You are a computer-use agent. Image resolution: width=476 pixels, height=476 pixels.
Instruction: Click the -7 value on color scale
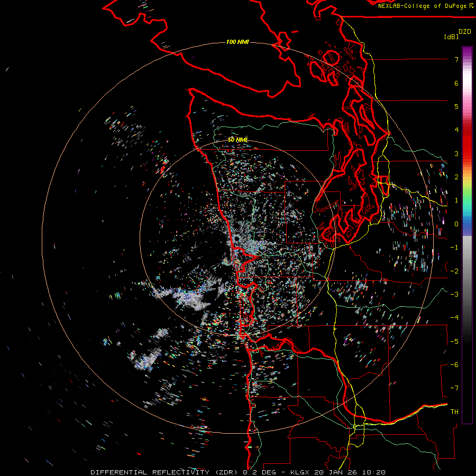[x=454, y=388]
